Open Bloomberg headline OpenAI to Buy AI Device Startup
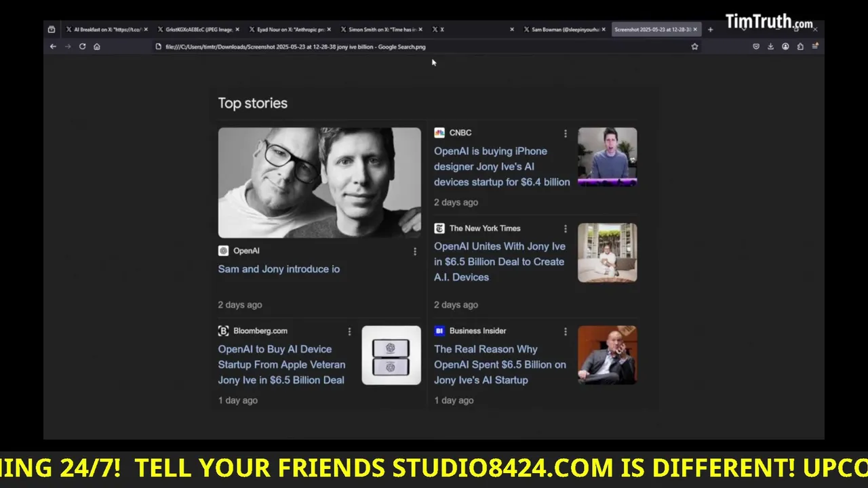This screenshot has width=868, height=488. 281,365
